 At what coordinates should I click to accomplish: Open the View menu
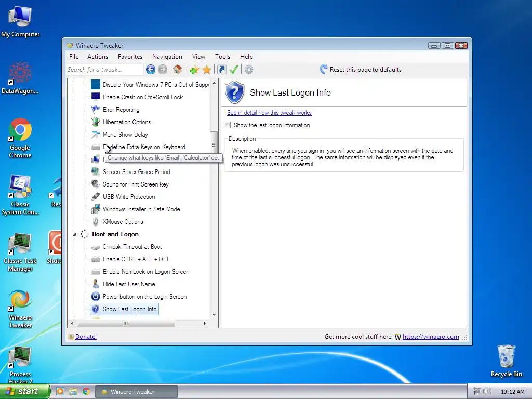(198, 57)
